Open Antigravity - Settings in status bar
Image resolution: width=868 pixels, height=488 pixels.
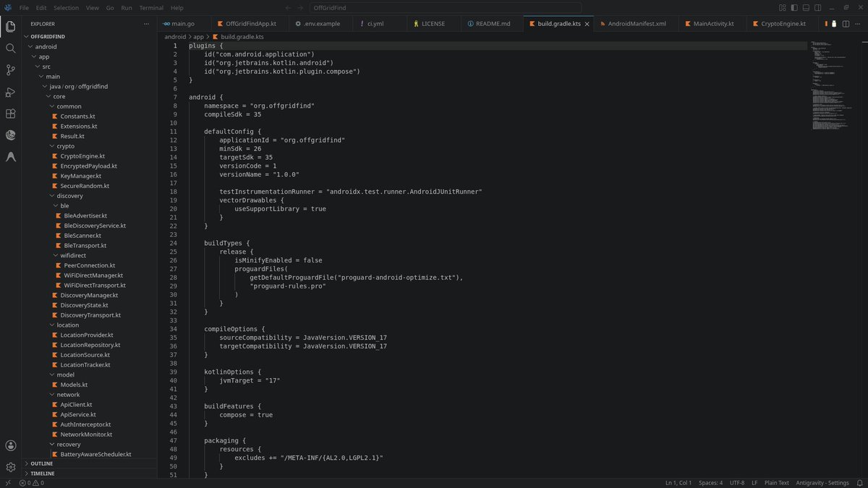[822, 483]
